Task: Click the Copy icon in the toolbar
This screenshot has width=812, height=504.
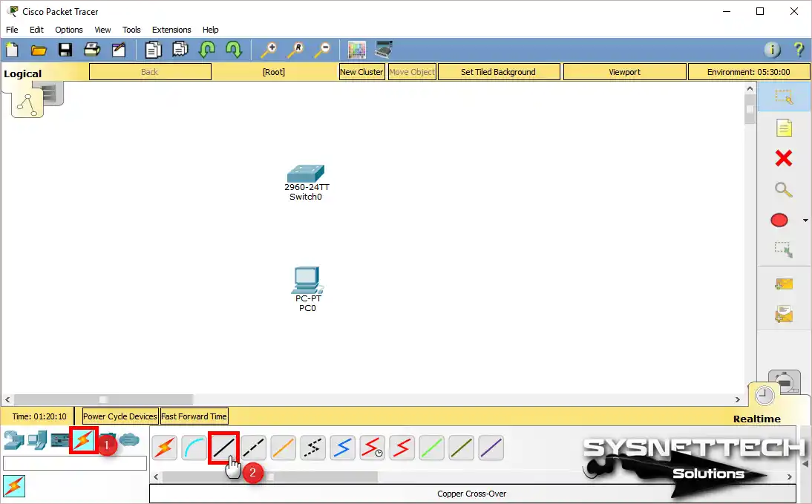Action: click(x=153, y=50)
